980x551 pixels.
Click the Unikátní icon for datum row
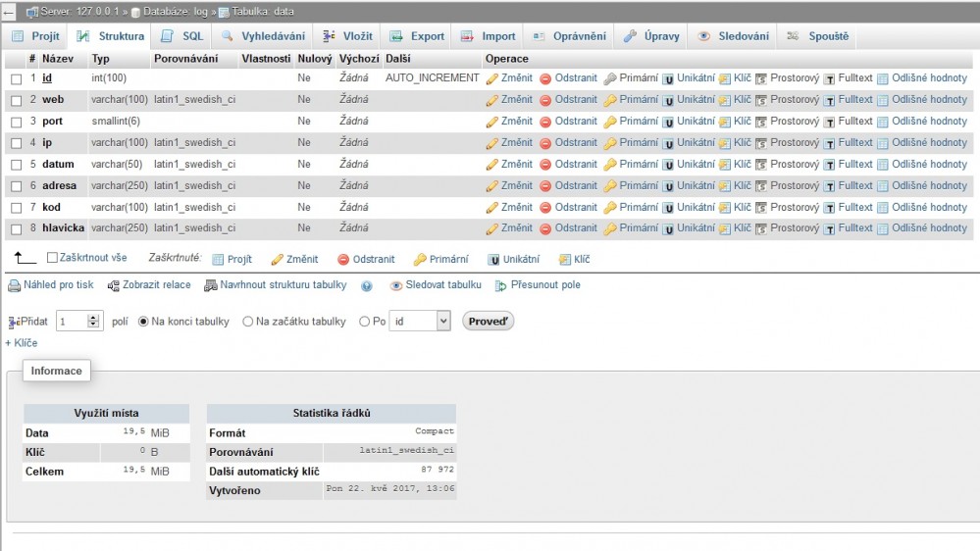668,164
